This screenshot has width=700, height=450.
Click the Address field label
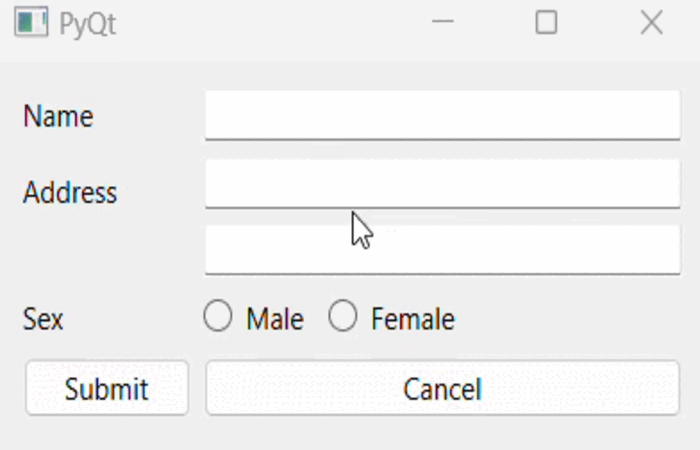[70, 192]
